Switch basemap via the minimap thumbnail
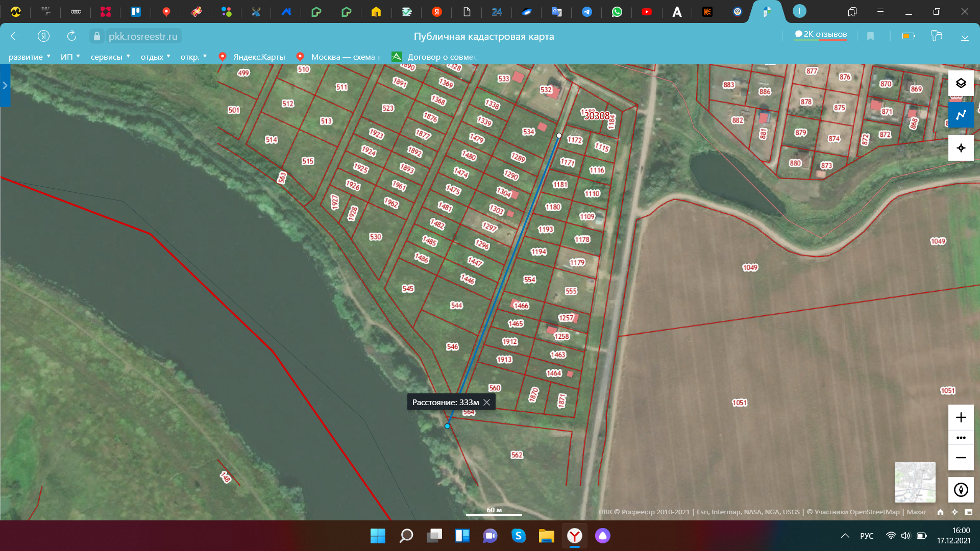Viewport: 980px width, 551px height. [915, 482]
